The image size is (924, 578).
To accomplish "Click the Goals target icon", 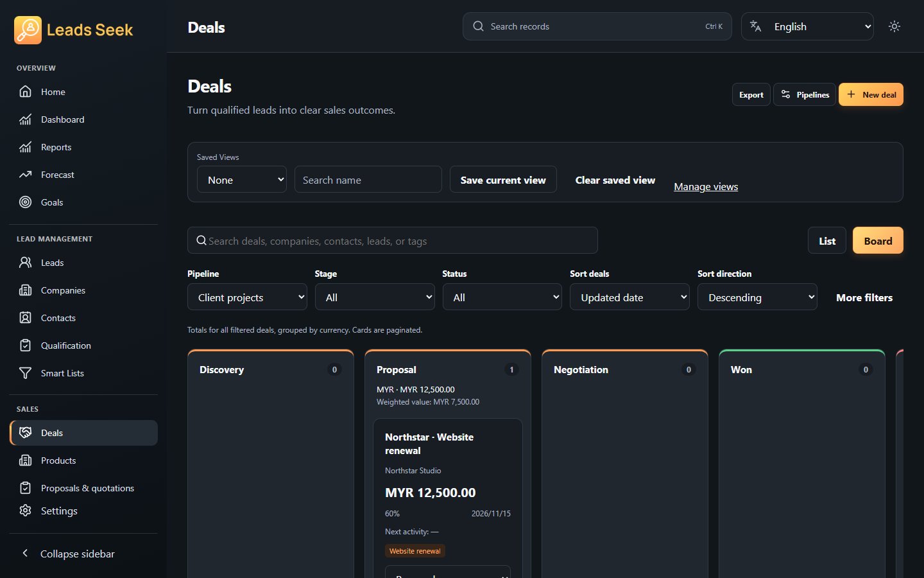I will click(25, 202).
